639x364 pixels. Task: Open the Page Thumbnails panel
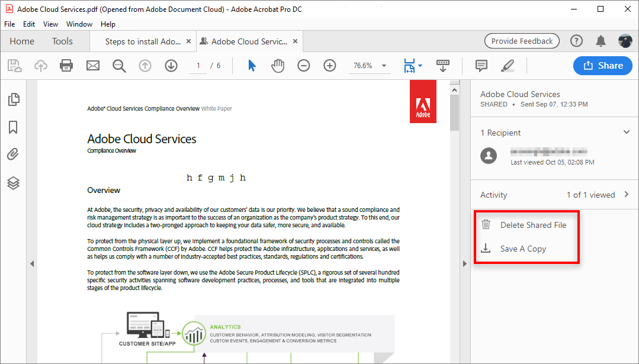(13, 99)
